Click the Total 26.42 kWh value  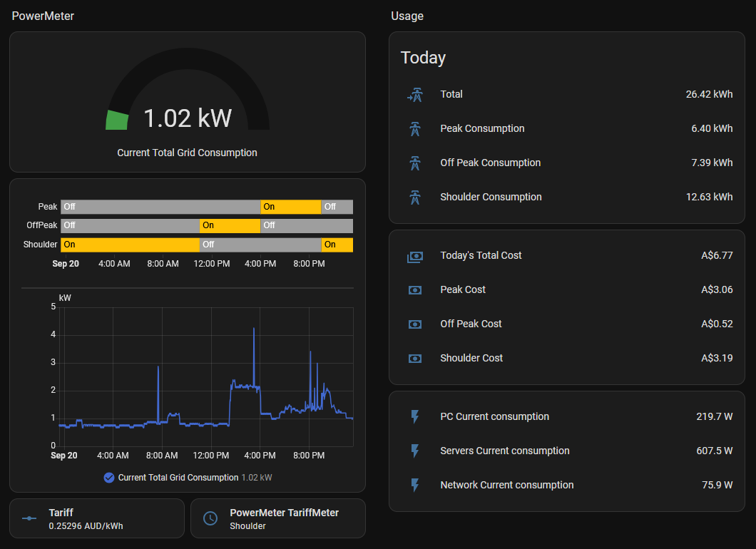709,95
